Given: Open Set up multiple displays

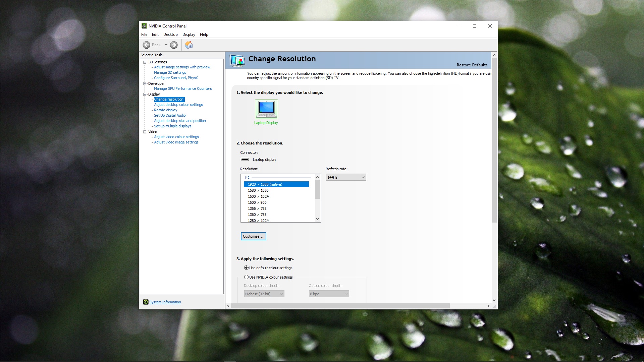Looking at the screenshot, I should 173,126.
